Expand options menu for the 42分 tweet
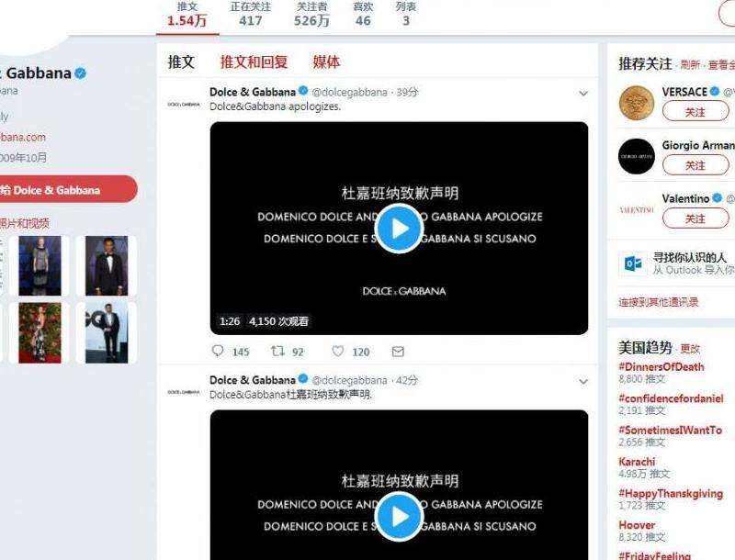 [583, 382]
